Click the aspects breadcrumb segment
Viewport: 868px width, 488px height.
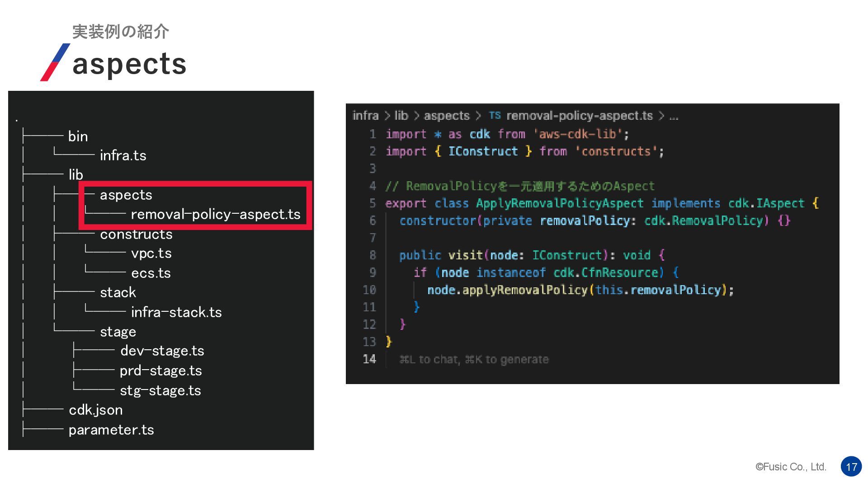[x=447, y=116]
